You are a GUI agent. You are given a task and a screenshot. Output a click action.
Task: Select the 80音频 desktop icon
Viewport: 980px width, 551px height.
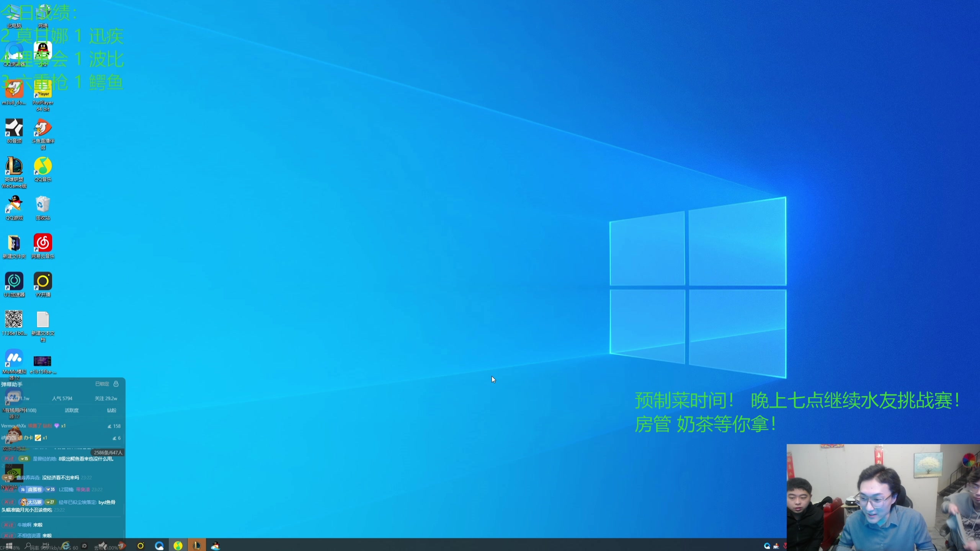[14, 131]
